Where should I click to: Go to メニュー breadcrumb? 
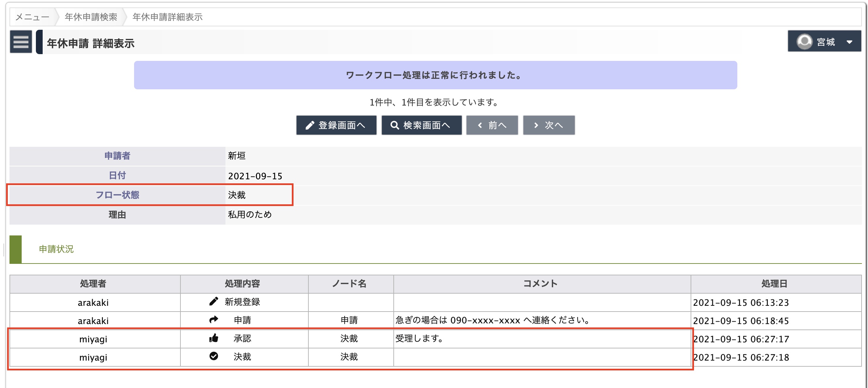click(32, 17)
